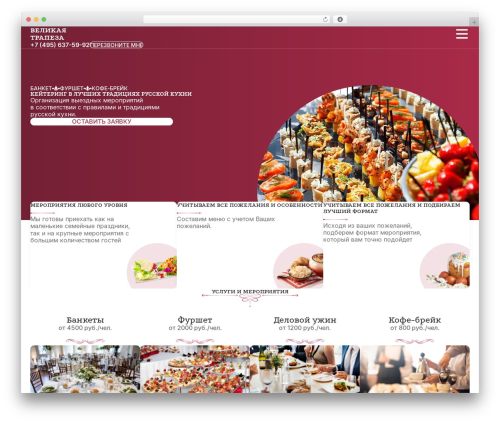Click the от 4500 руб./чел. price

[x=85, y=328]
